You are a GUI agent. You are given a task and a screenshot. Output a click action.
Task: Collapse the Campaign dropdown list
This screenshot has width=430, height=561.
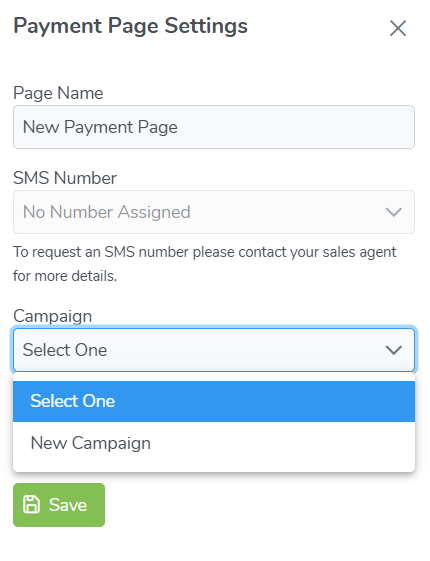[x=214, y=350]
